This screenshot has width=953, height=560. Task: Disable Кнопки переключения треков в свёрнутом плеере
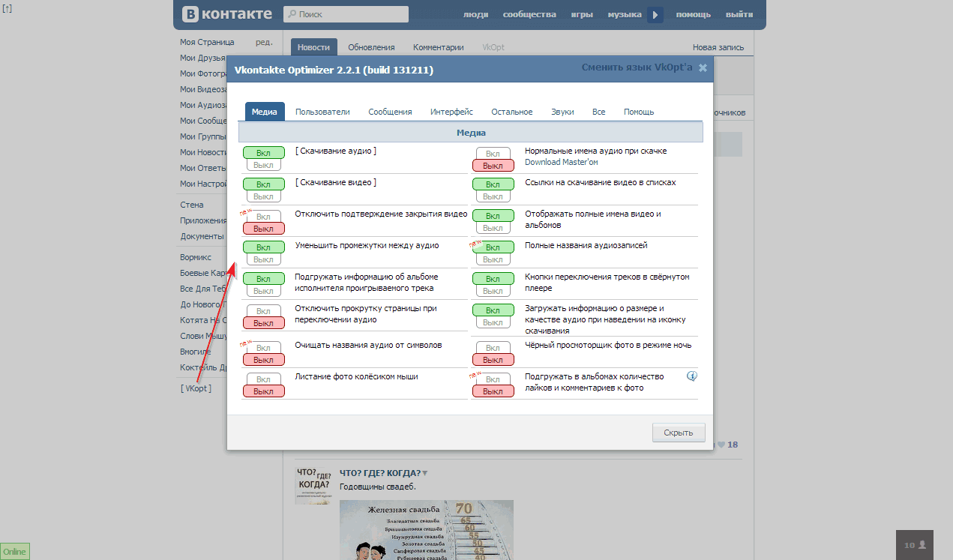coord(493,291)
